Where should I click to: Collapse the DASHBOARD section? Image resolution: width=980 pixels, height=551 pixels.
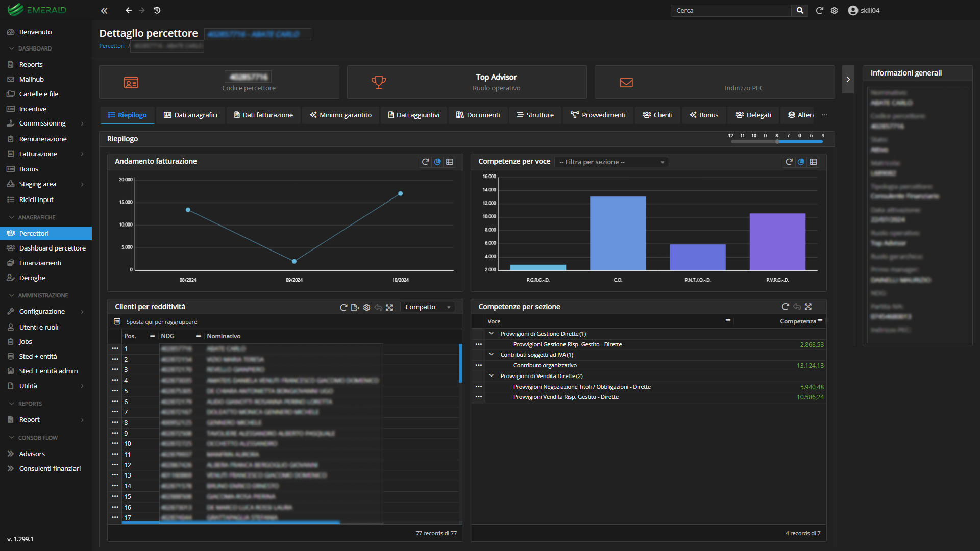point(31,48)
